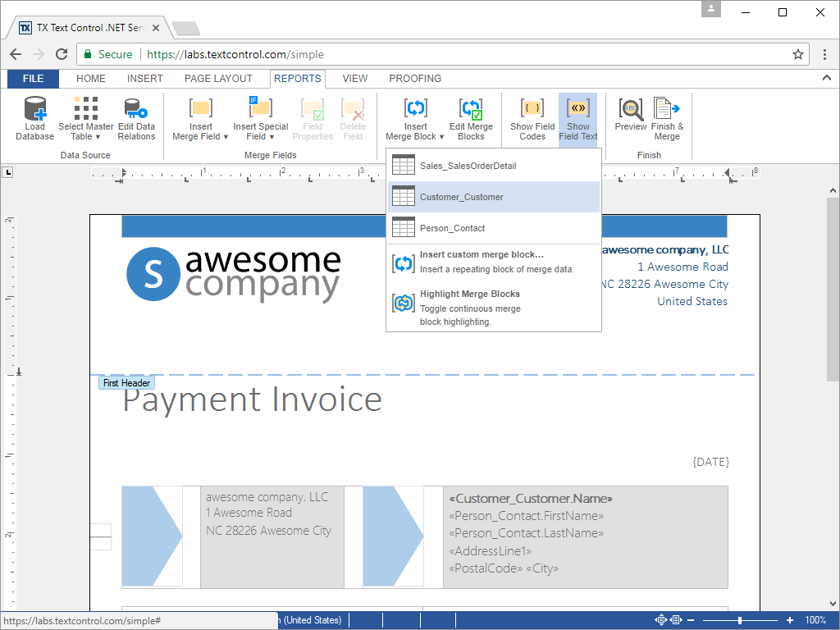Screen dimensions: 840x630
Task: Click the vertical scrollbar thumb
Action: pyautogui.click(x=833, y=290)
